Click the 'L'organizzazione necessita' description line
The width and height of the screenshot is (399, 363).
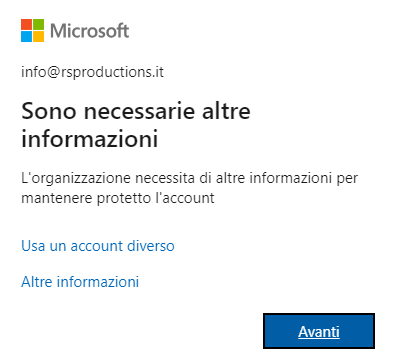(x=189, y=178)
